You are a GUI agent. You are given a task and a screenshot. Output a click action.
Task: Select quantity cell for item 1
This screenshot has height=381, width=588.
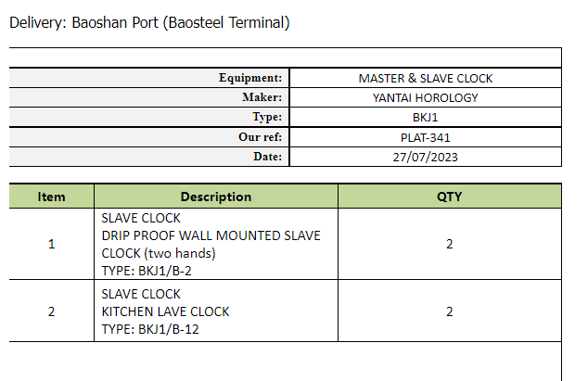point(450,244)
